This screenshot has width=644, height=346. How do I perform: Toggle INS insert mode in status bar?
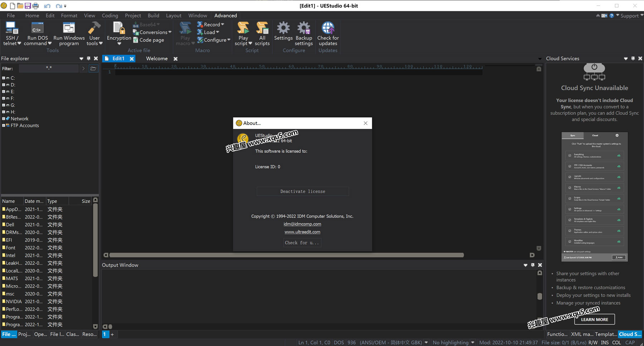tap(605, 342)
